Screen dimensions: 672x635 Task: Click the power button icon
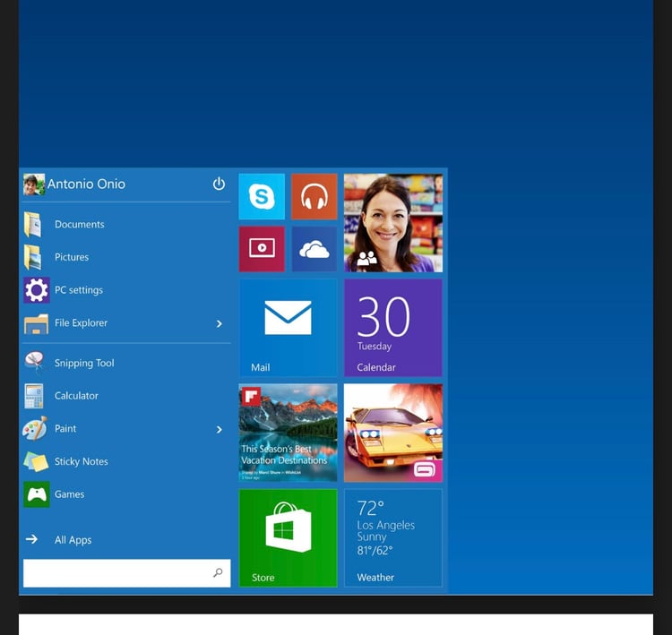click(x=219, y=184)
